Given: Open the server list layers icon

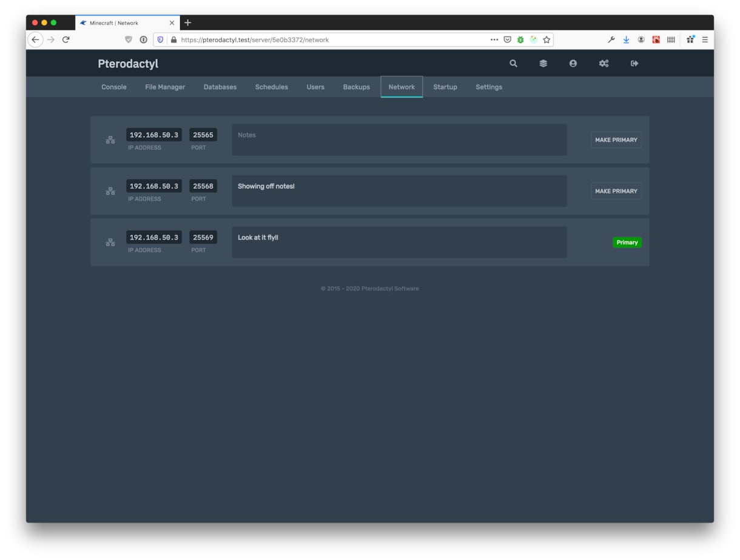Looking at the screenshot, I should pyautogui.click(x=543, y=63).
